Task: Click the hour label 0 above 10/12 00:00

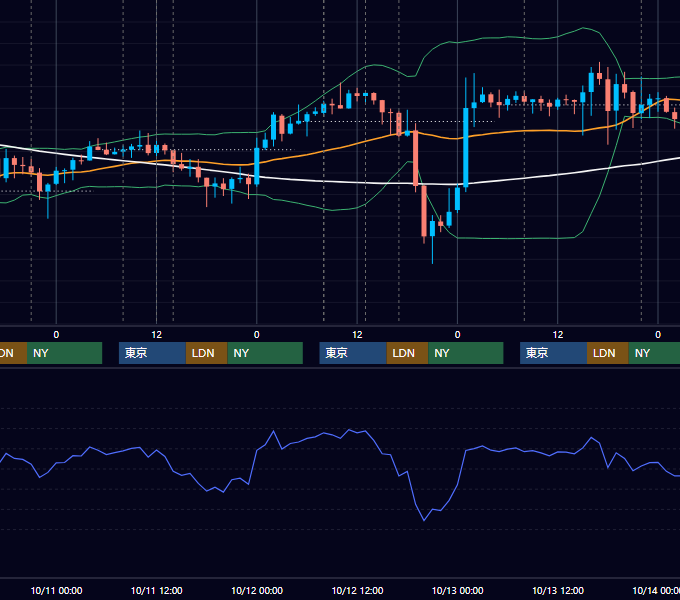Action: (x=257, y=335)
